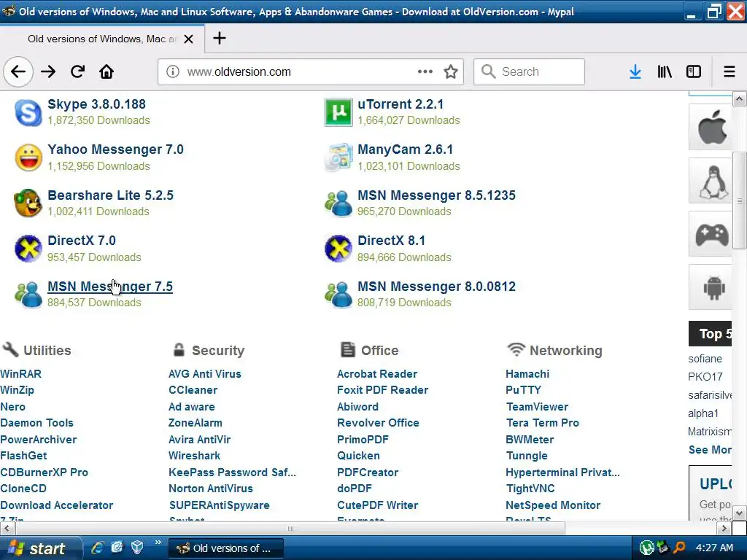Image resolution: width=747 pixels, height=560 pixels.
Task: Select the Old versions taskbar button
Action: [226, 548]
